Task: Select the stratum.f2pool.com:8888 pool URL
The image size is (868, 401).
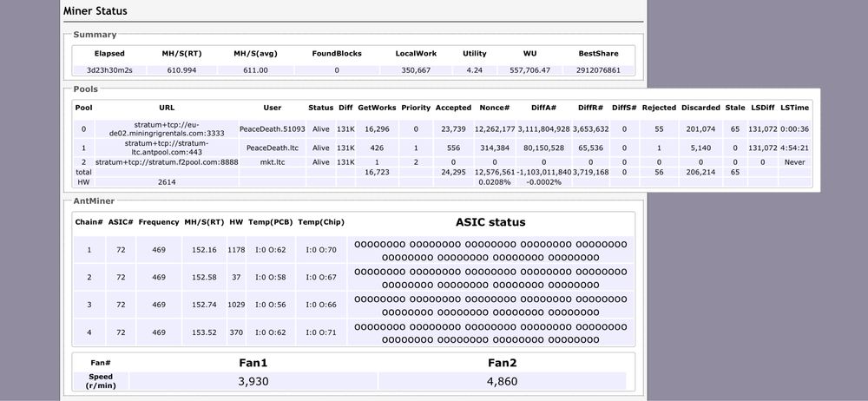Action: coord(167,162)
